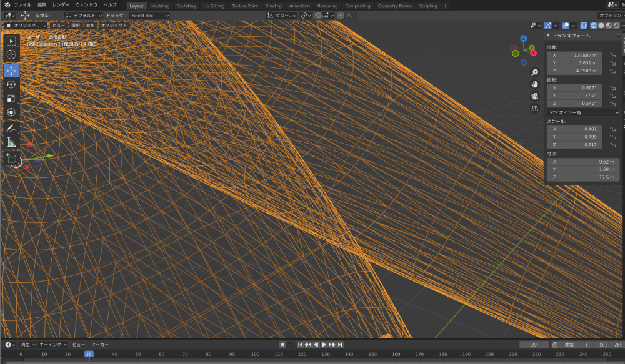The width and height of the screenshot is (625, 364).
Task: Open the オプション dropdown
Action: 611,16
